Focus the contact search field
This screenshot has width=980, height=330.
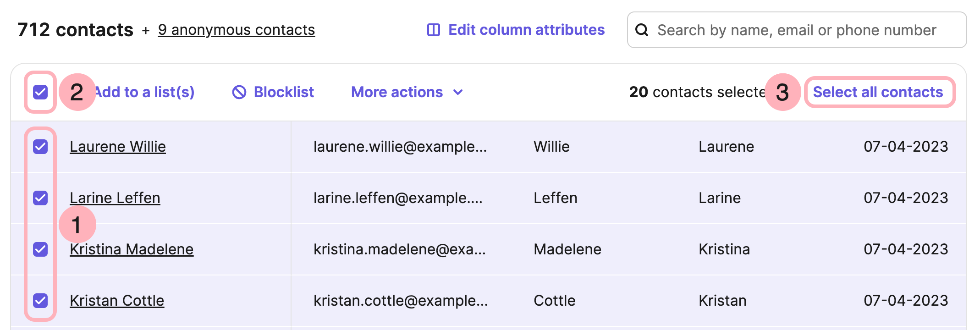pyautogui.click(x=797, y=30)
